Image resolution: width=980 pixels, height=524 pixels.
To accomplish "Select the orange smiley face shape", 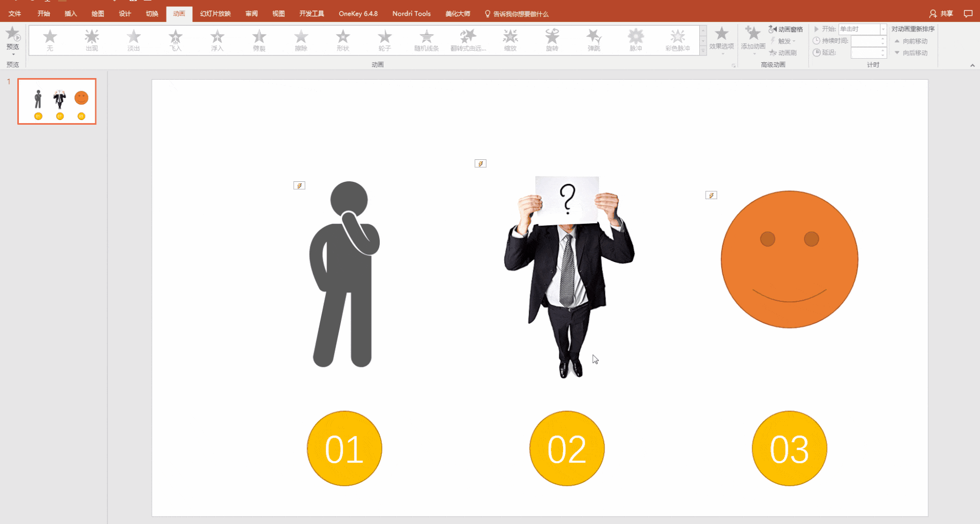I will (x=789, y=259).
